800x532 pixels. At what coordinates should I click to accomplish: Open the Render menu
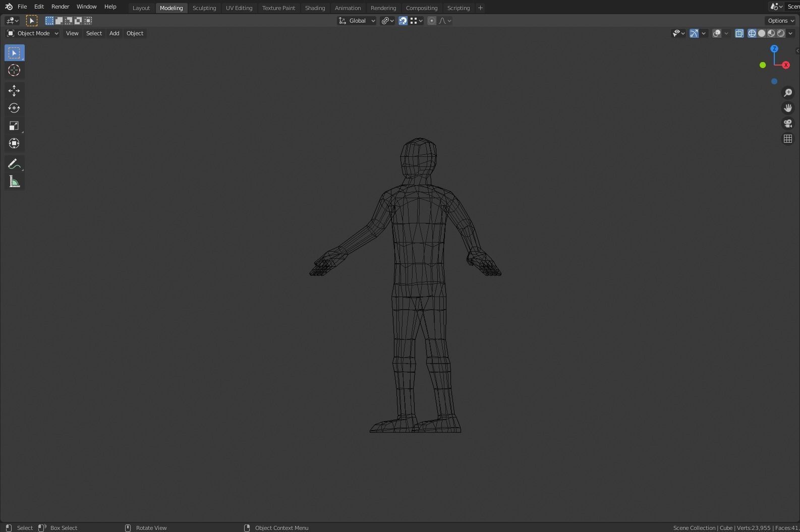[x=60, y=7]
